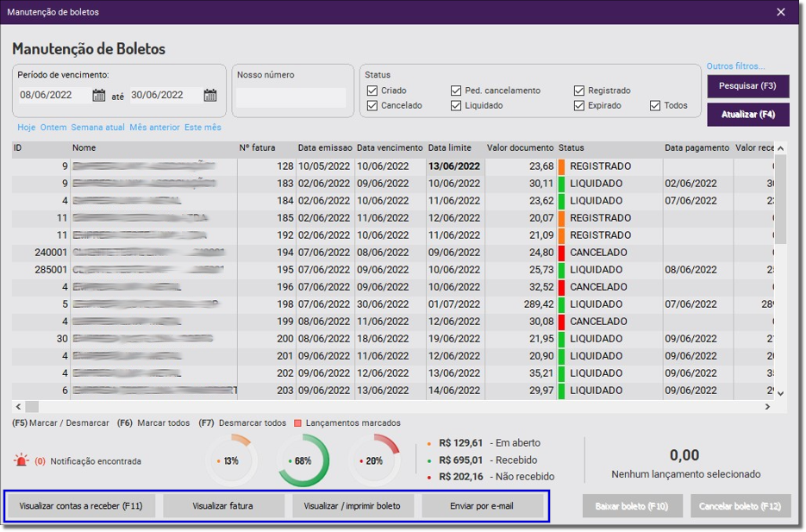Image resolution: width=806 pixels, height=532 pixels.
Task: Close the Manutenção de boletos window
Action: click(x=781, y=12)
